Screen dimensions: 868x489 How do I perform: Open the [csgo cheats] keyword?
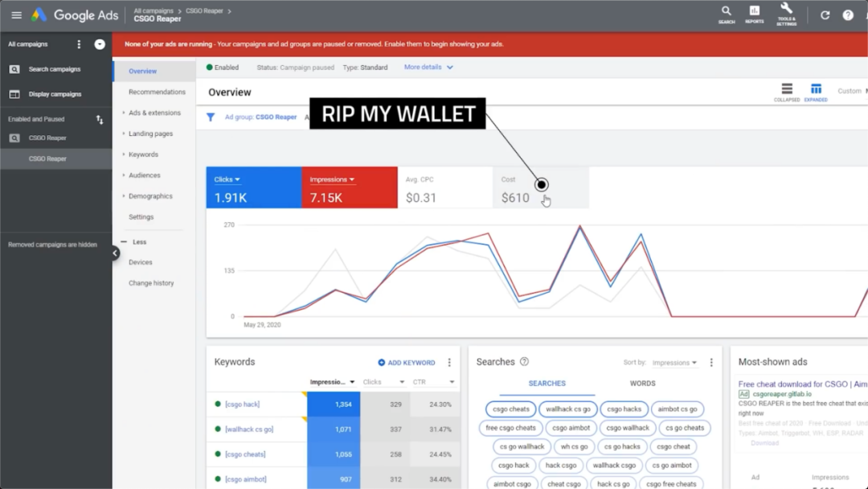(x=245, y=454)
